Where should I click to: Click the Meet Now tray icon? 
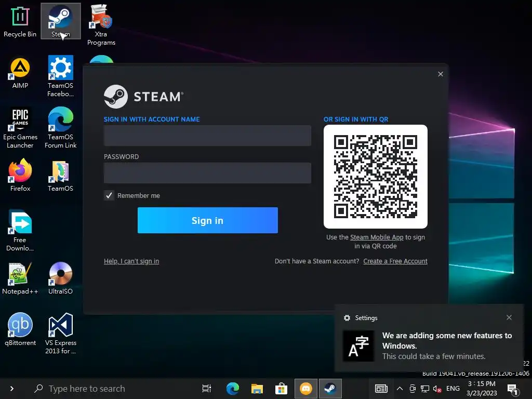tap(413, 389)
